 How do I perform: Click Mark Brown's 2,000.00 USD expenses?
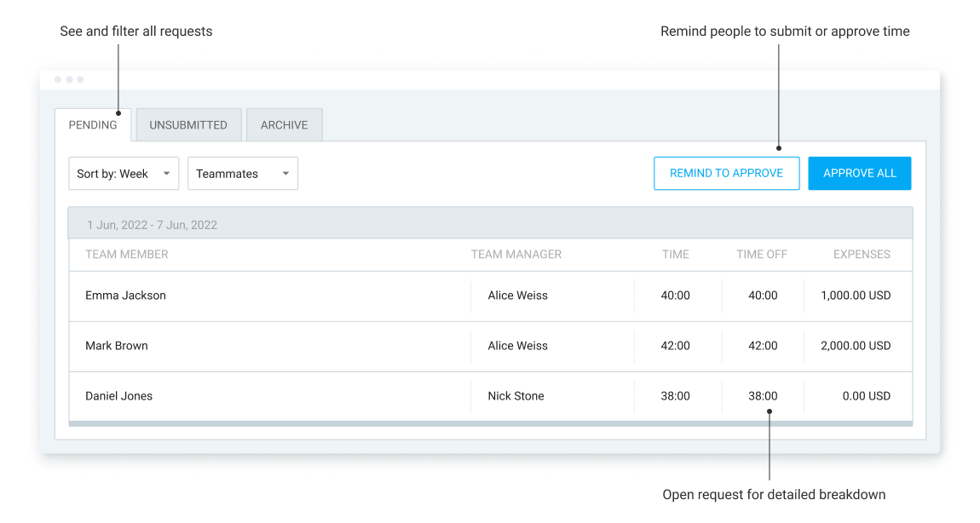(x=856, y=346)
